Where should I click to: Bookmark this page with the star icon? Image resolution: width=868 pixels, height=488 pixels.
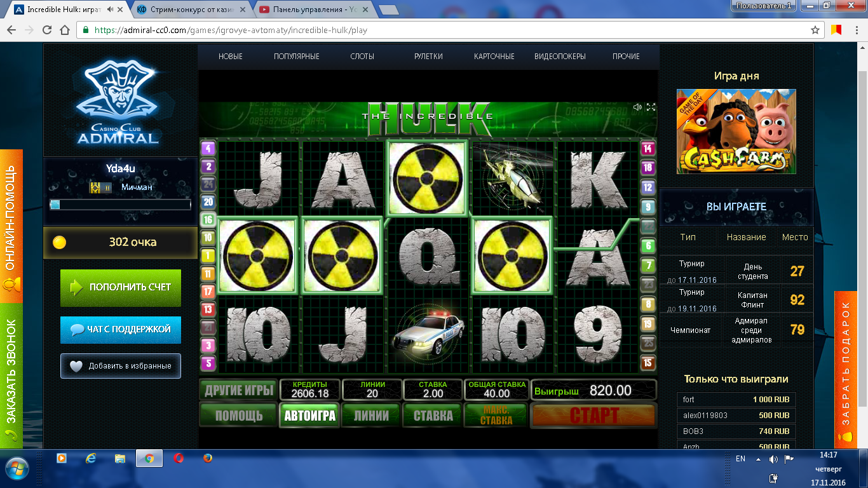click(x=815, y=30)
